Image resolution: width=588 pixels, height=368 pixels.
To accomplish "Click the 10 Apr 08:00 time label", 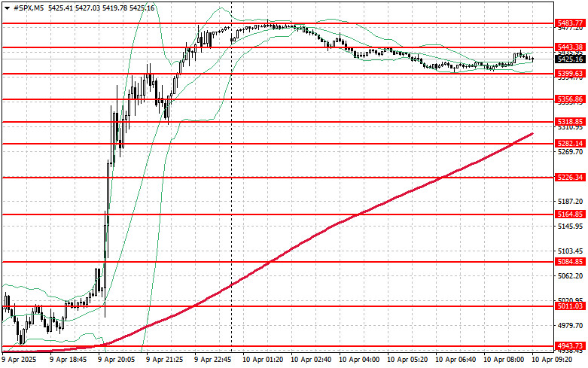I will (x=504, y=360).
